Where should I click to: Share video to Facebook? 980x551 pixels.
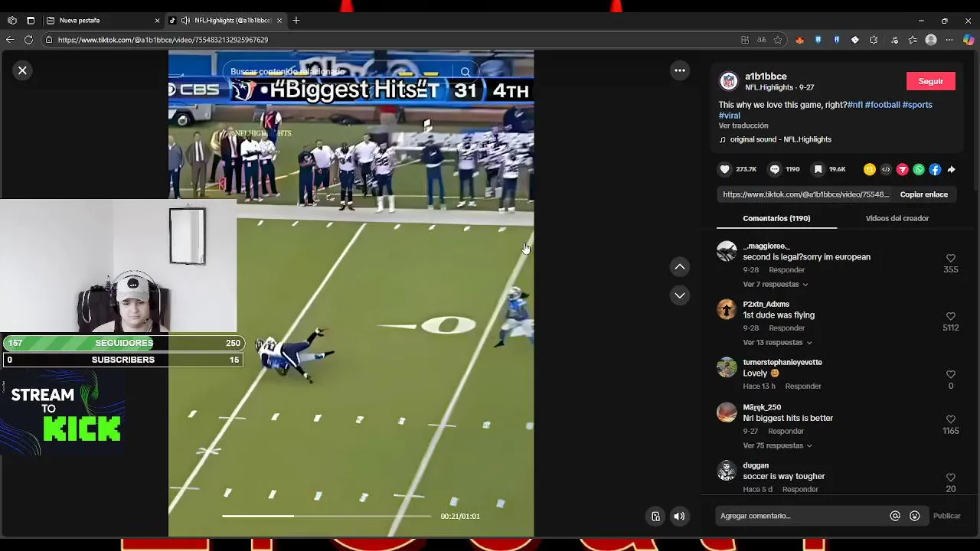tap(935, 170)
